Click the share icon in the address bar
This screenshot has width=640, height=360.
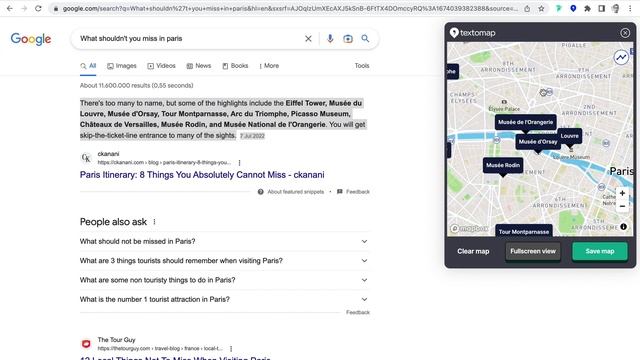tap(527, 8)
